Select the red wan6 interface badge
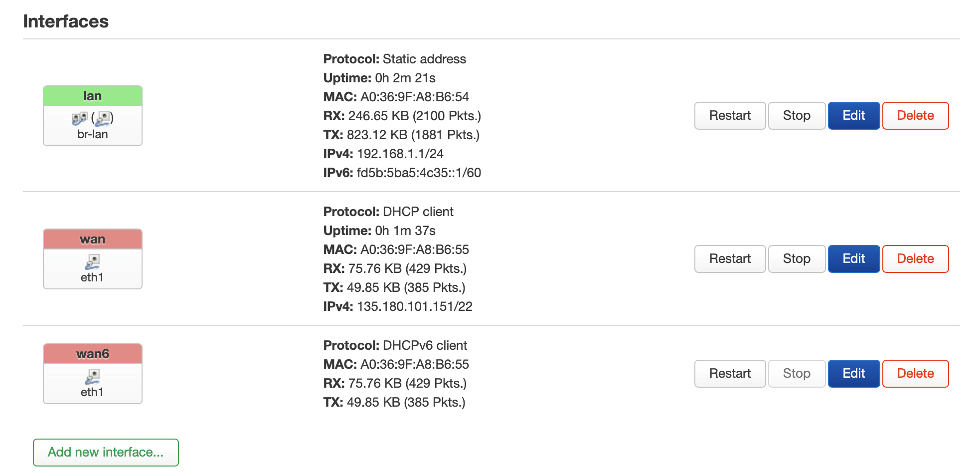The width and height of the screenshot is (980, 476). [93, 354]
